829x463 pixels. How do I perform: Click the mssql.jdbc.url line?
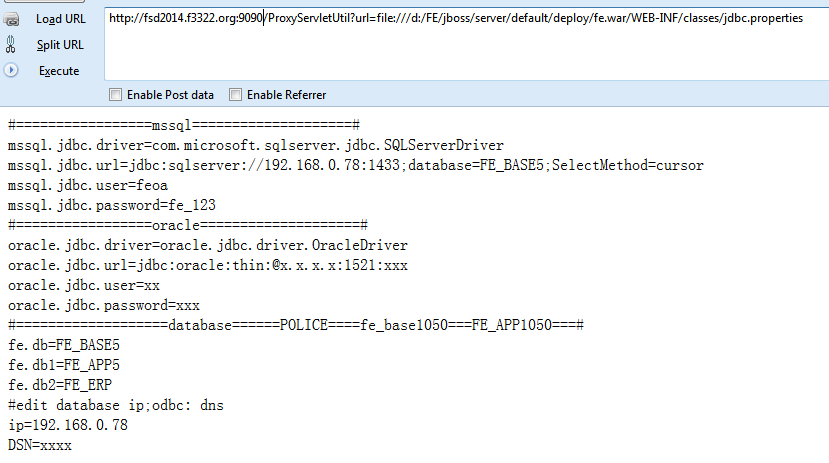pos(356,165)
